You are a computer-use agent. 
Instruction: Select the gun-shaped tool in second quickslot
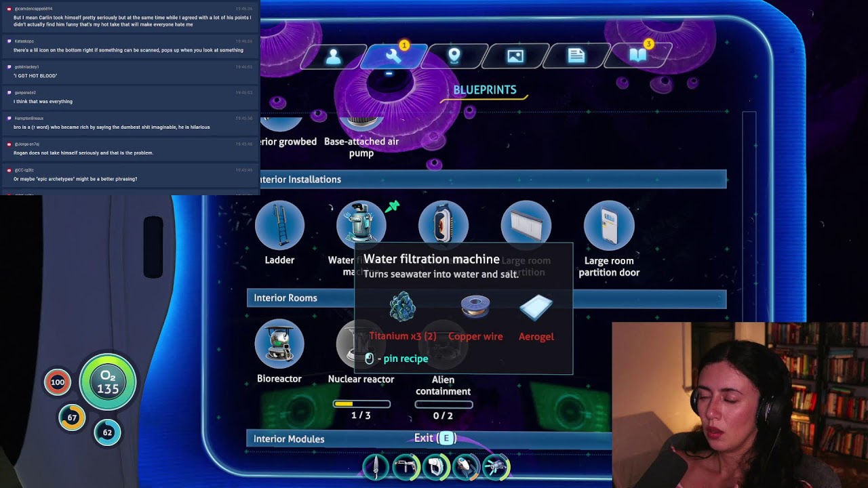click(406, 467)
